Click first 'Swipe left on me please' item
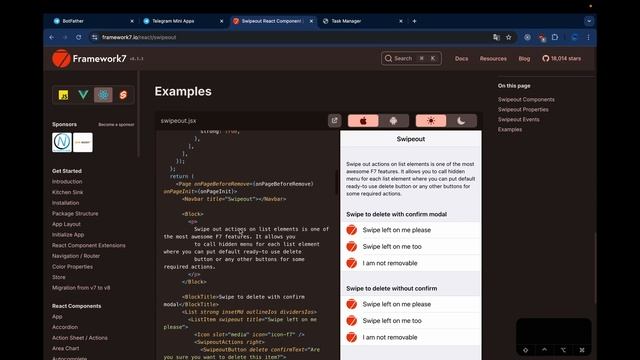Screen dimensions: 640x360 411,230
